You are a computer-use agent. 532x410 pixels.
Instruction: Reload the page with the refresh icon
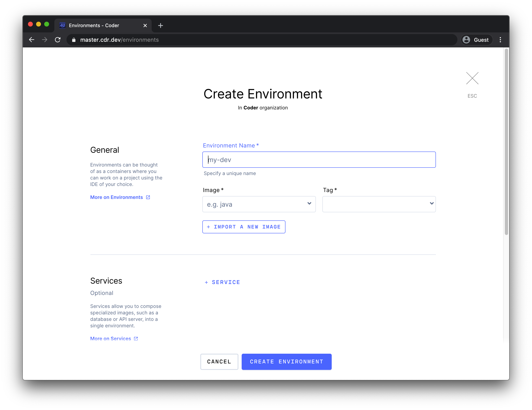[x=58, y=40]
